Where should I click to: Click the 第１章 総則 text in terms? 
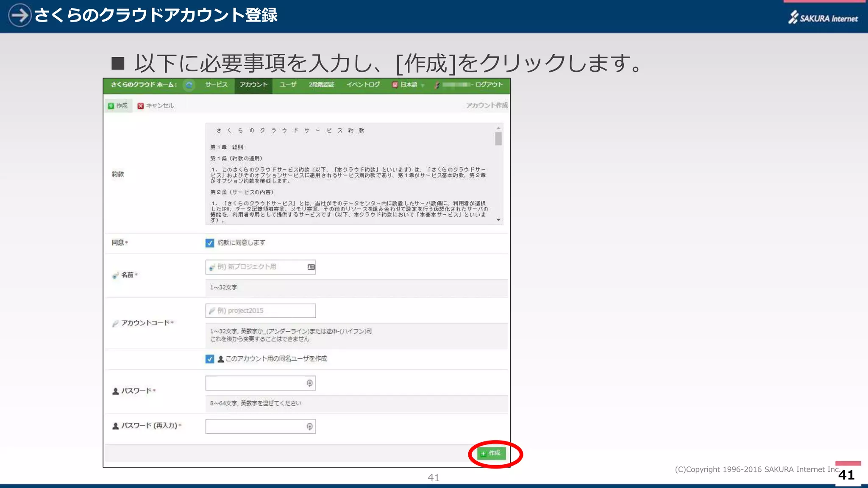coord(227,147)
